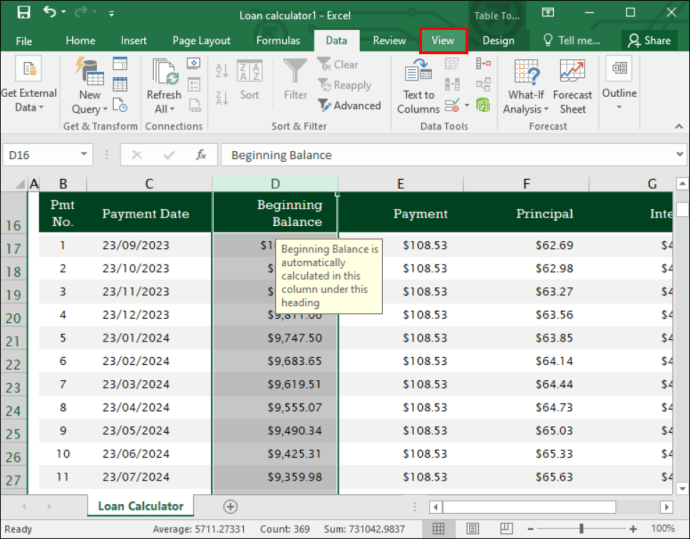Open the What-If Analysis dropdown
Viewport: 690px width, 539px height.
click(526, 86)
